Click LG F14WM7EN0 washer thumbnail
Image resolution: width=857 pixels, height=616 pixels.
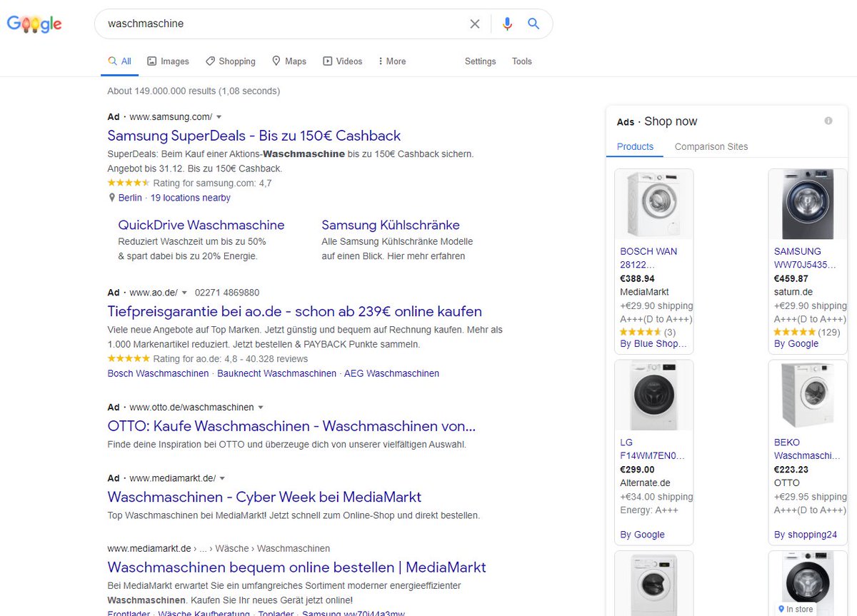pos(653,395)
